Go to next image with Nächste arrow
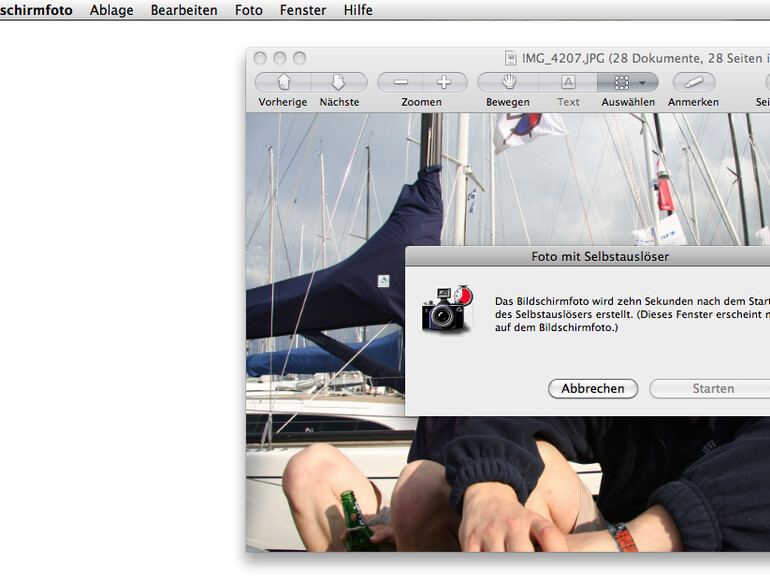 tap(339, 82)
